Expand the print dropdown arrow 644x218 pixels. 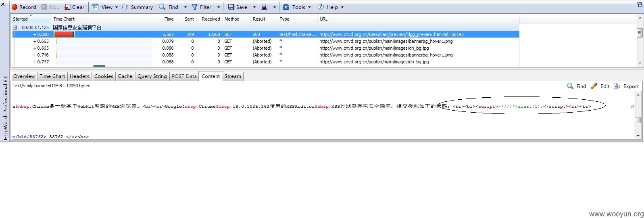[275, 7]
